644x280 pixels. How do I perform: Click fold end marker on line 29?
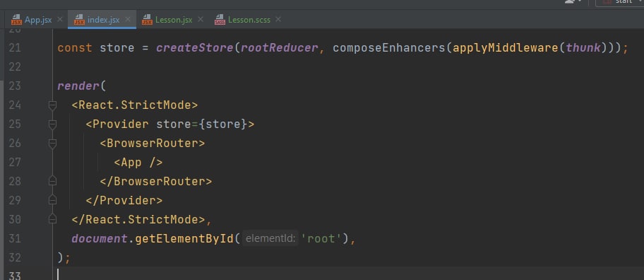(x=52, y=200)
